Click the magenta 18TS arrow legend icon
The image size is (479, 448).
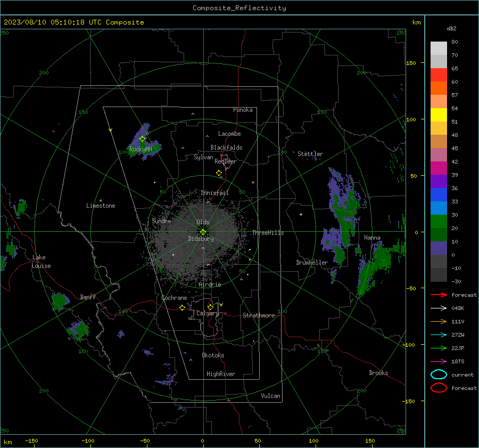click(x=439, y=362)
